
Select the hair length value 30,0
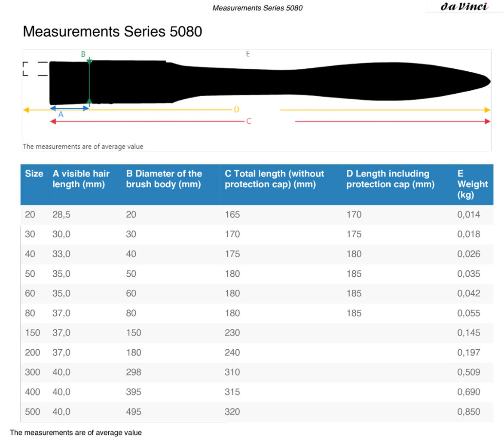click(x=61, y=234)
